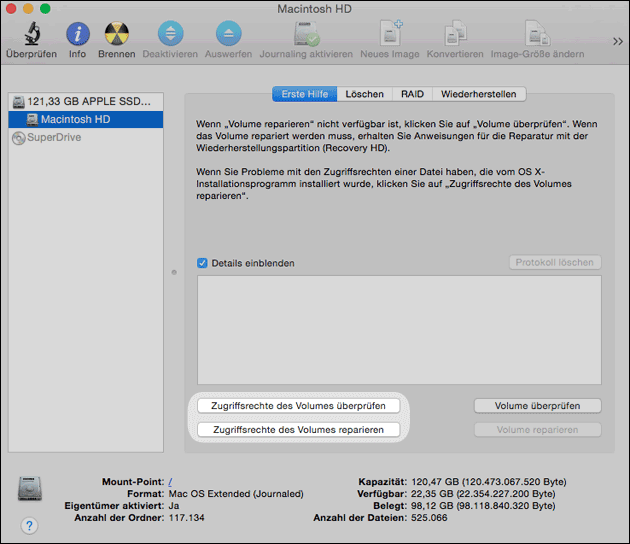Select the 121,33 GB APPLE SSD disk
The image size is (630, 544).
(86, 101)
